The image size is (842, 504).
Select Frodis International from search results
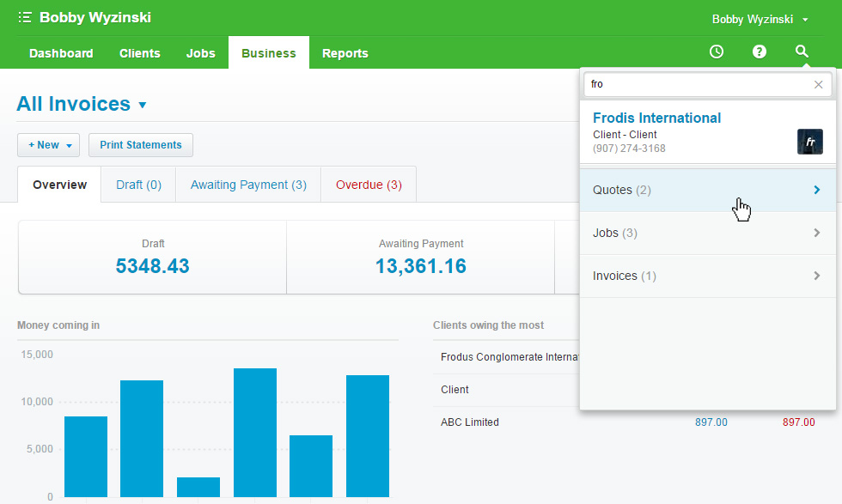[x=656, y=118]
